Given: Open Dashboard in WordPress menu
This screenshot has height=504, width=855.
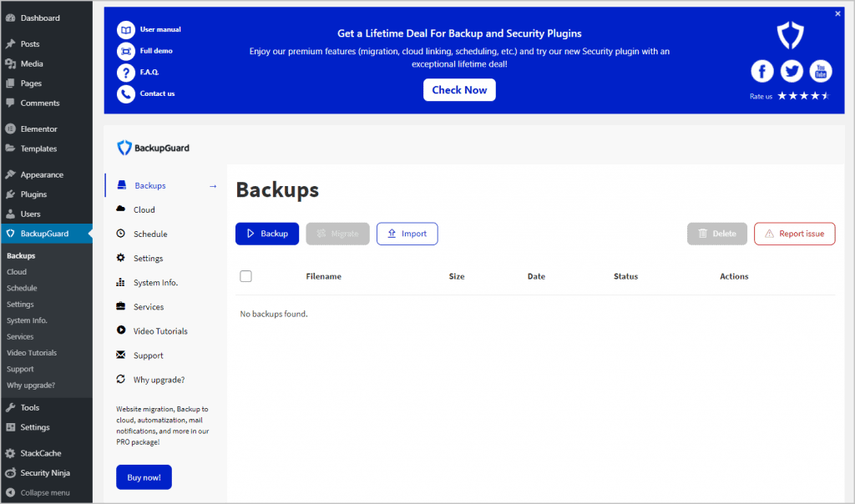Looking at the screenshot, I should (x=47, y=18).
